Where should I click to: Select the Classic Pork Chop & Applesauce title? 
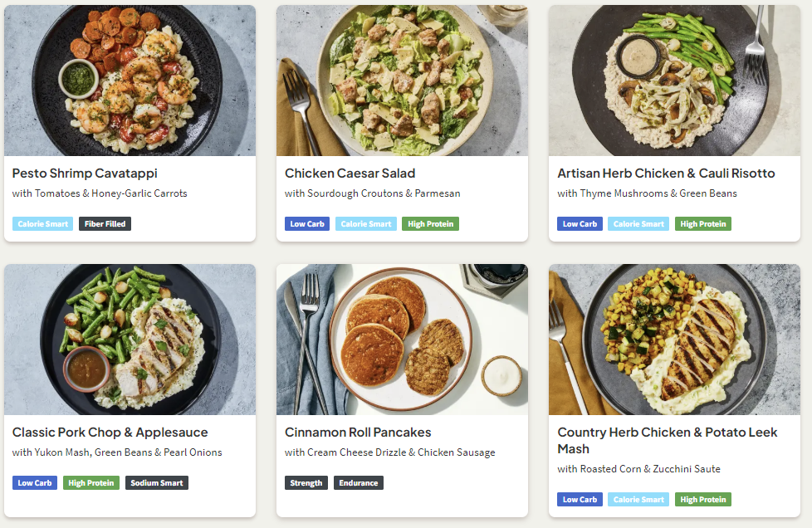[110, 433]
